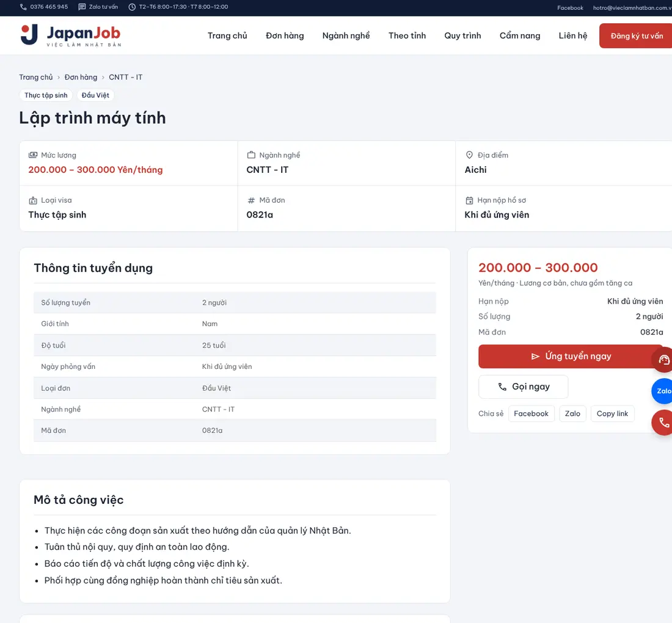Image resolution: width=672 pixels, height=623 pixels.
Task: Click the briefcase icon next to Ngành nghề
Action: pos(251,155)
